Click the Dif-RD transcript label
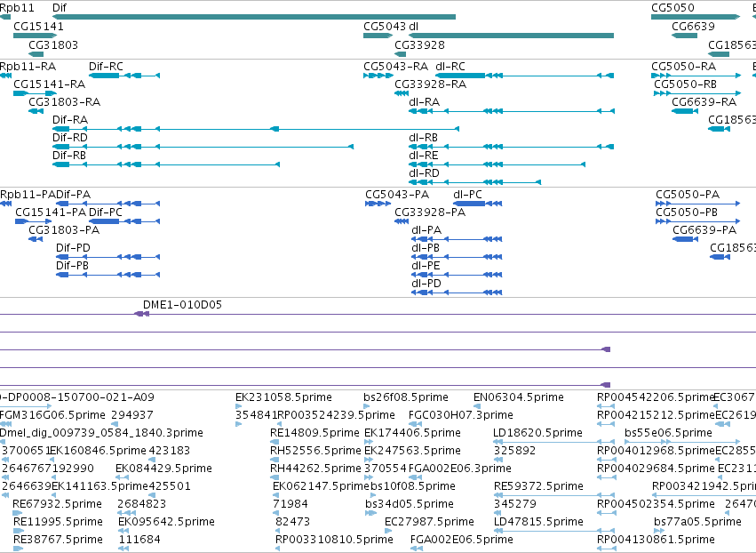The width and height of the screenshot is (756, 553). point(70,138)
